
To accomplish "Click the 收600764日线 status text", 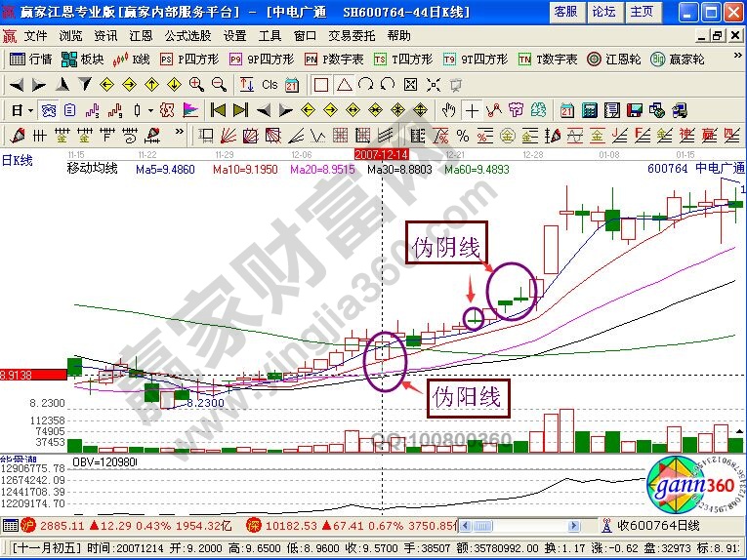I will click(658, 525).
